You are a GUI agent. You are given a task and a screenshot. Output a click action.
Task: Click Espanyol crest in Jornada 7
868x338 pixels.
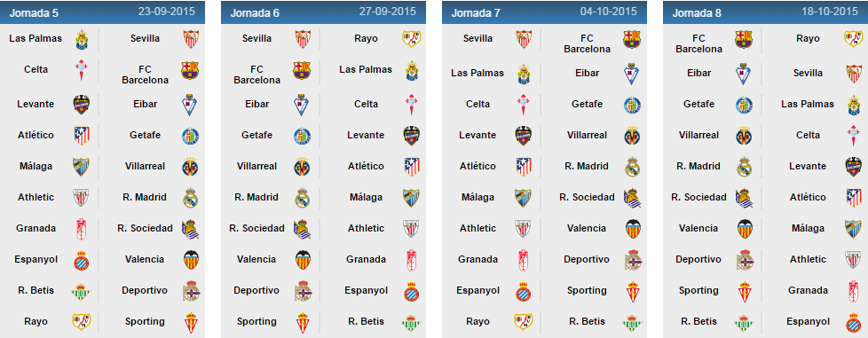pos(524,291)
